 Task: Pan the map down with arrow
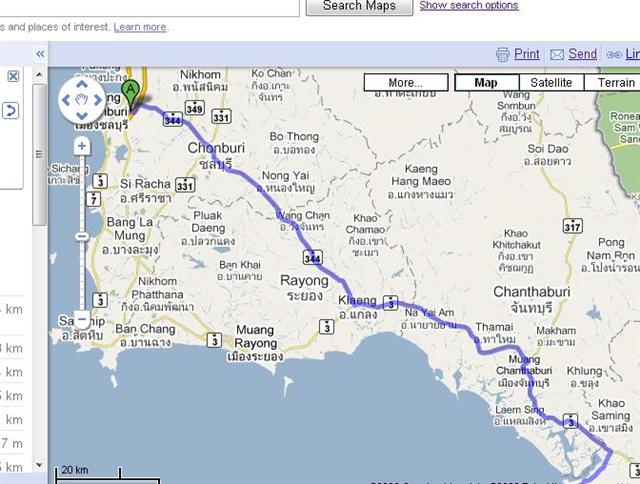pyautogui.click(x=82, y=115)
